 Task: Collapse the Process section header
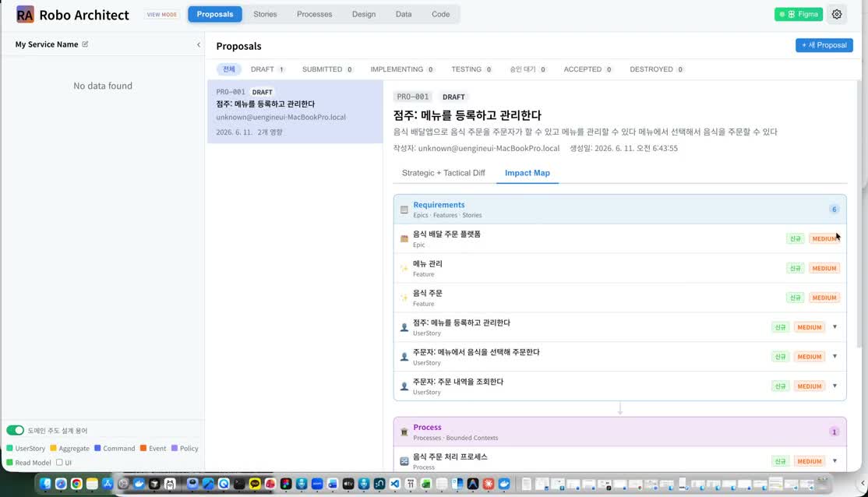click(x=620, y=432)
